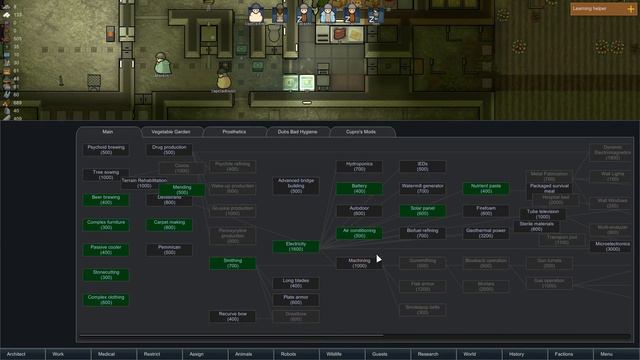Image resolution: width=640 pixels, height=360 pixels.
Task: Select Tree sowing (1000) research project
Action: coord(106,175)
